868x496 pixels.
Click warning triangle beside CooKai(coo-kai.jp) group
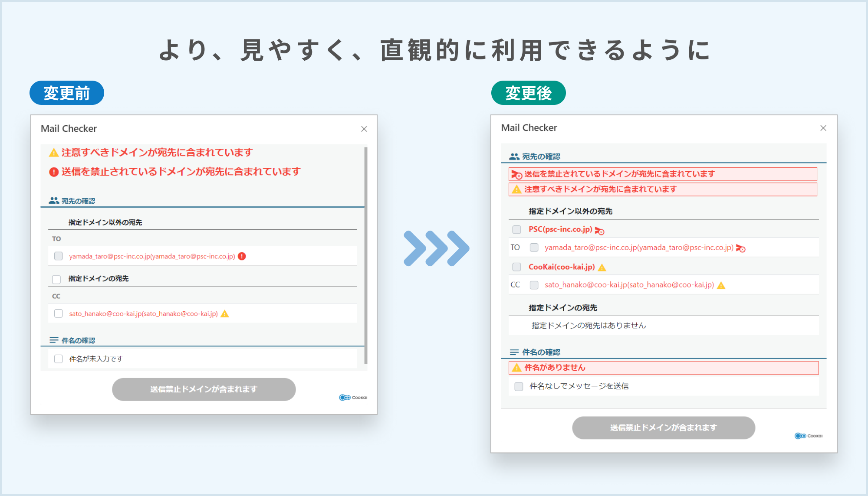point(602,268)
